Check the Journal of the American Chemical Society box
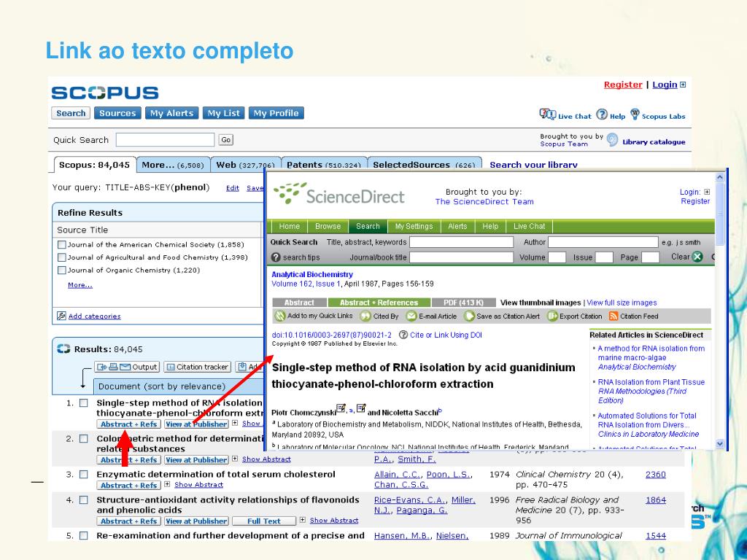 coord(61,245)
